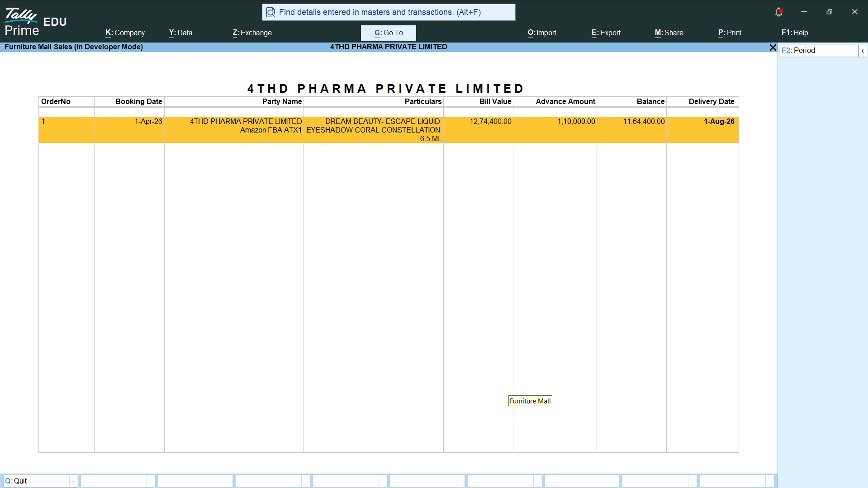
Task: Click the Advance Amount column header
Action: 565,102
